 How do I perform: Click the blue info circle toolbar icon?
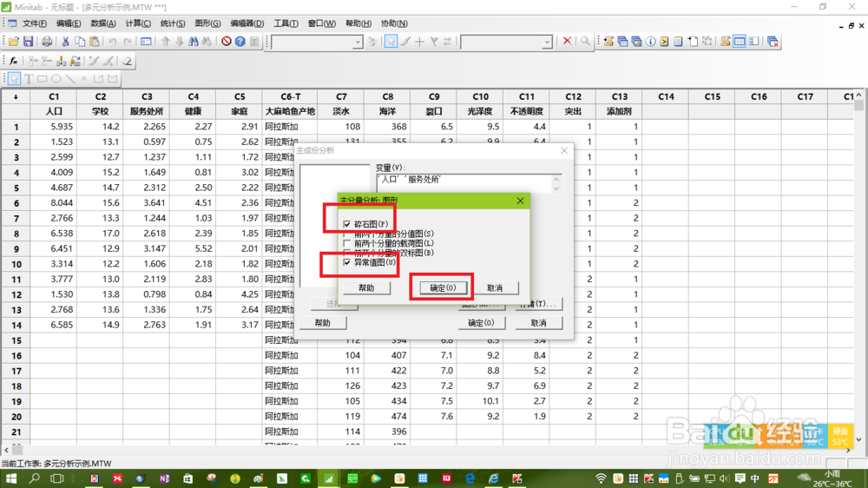point(650,42)
